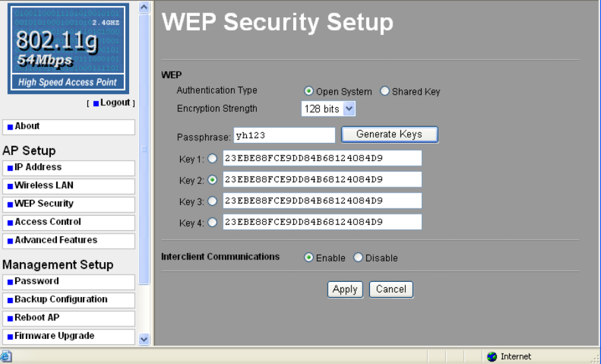
Task: Select the Key 2 radio button
Action: [212, 180]
